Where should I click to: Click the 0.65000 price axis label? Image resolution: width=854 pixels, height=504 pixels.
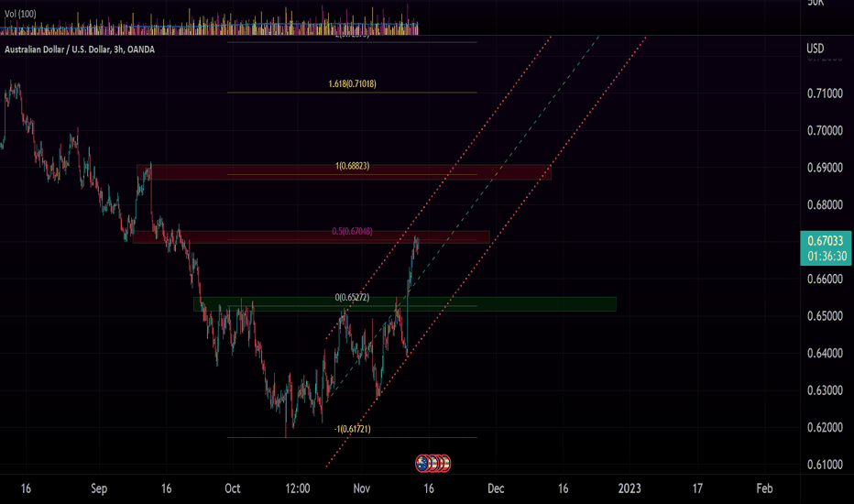pyautogui.click(x=825, y=316)
